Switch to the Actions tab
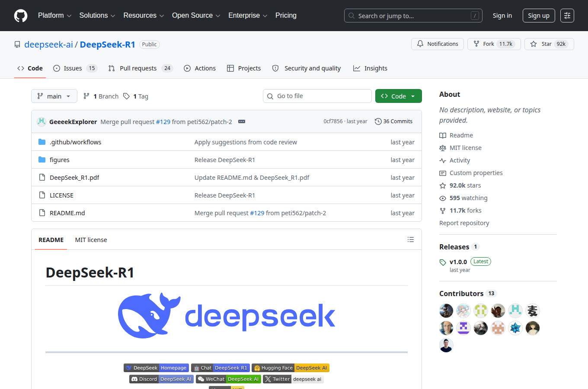This screenshot has height=389, width=588. 200,68
